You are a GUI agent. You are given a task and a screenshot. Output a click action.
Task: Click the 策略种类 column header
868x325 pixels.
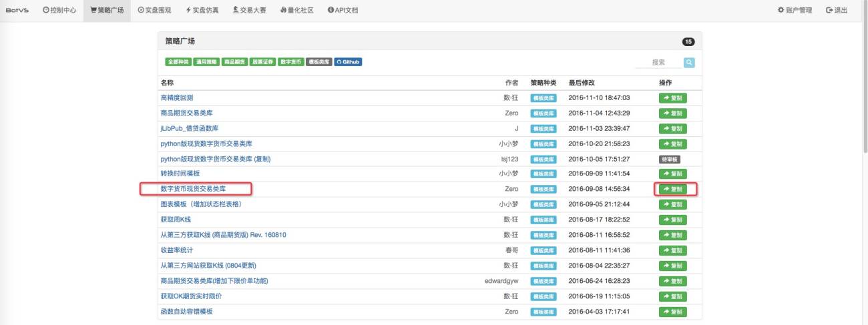544,83
